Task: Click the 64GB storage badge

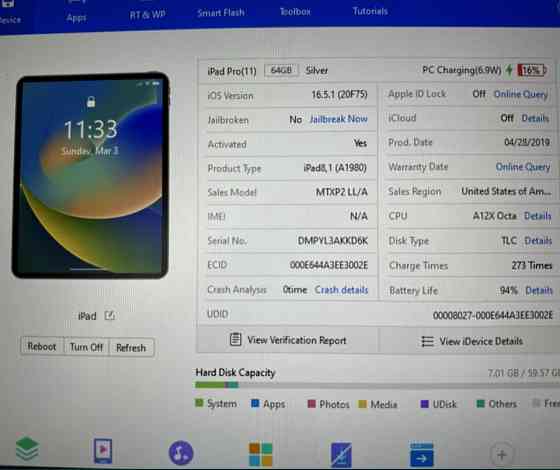Action: pyautogui.click(x=281, y=70)
